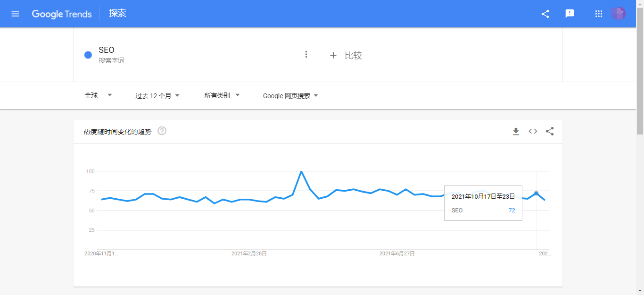Click the SEO search term field
Viewport: 644px width, 295px height.
[x=106, y=50]
